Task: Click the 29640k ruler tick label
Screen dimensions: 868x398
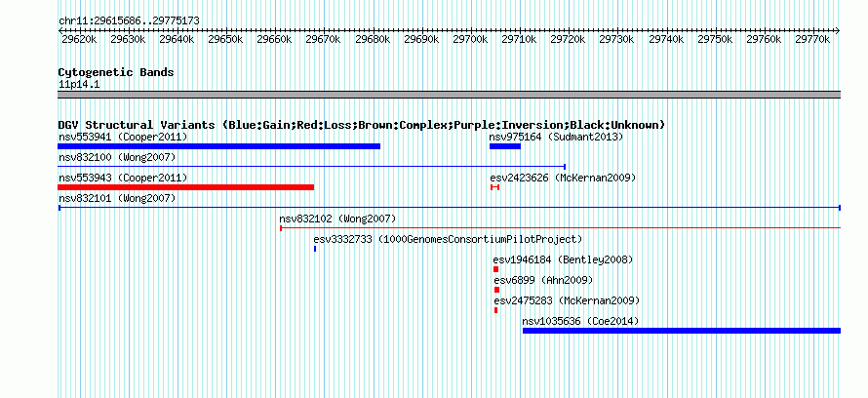Action: (x=177, y=39)
